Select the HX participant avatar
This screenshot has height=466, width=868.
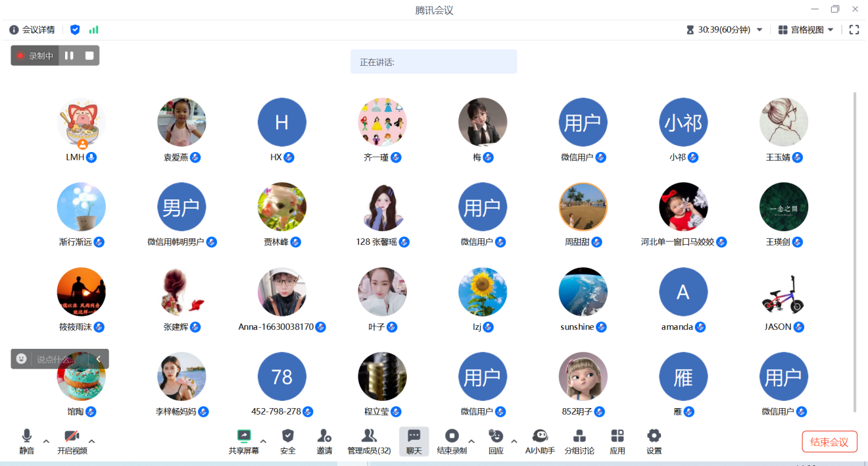[281, 122]
